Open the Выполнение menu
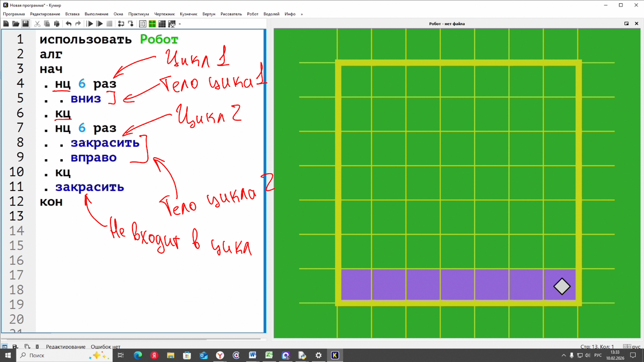The image size is (644, 362). 97,14
